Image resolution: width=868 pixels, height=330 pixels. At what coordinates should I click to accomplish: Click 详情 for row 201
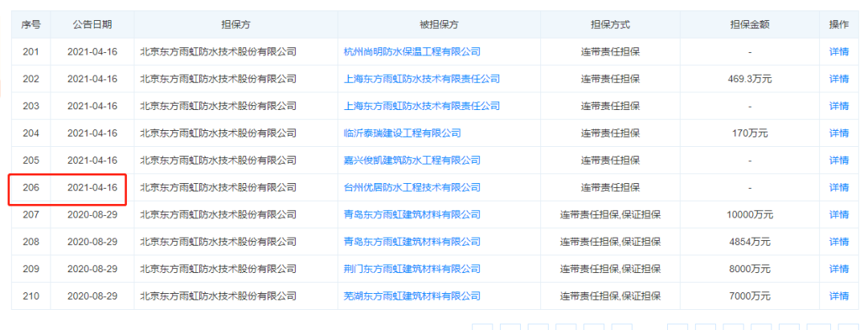point(838,51)
